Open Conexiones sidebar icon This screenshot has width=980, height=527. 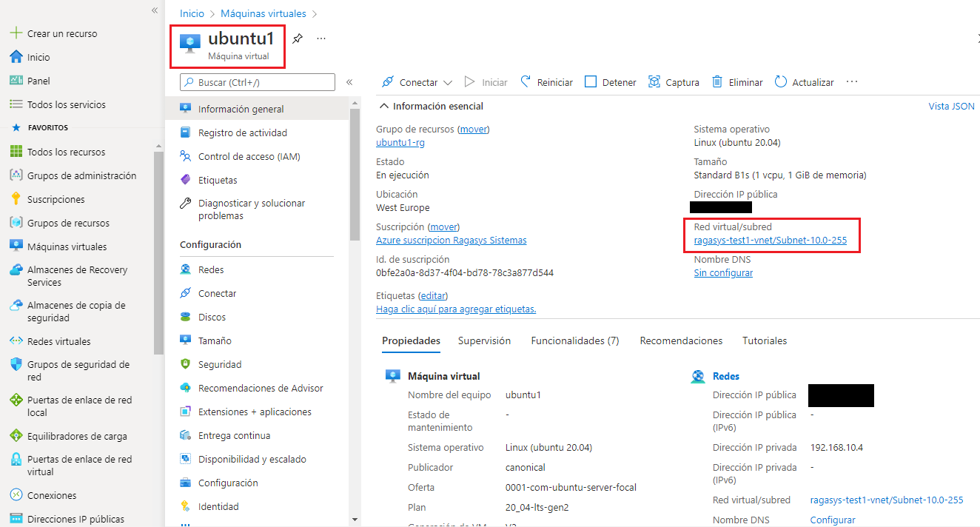tap(16, 495)
